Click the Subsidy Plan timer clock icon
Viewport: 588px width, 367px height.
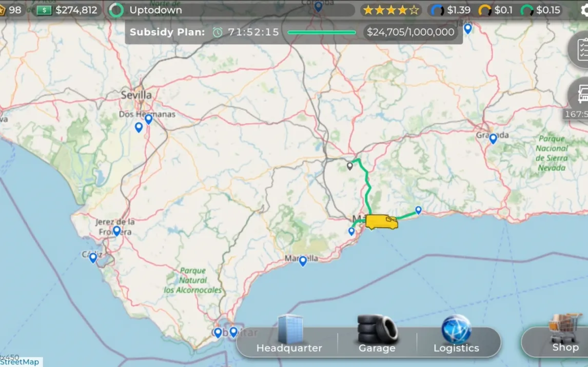coord(218,32)
